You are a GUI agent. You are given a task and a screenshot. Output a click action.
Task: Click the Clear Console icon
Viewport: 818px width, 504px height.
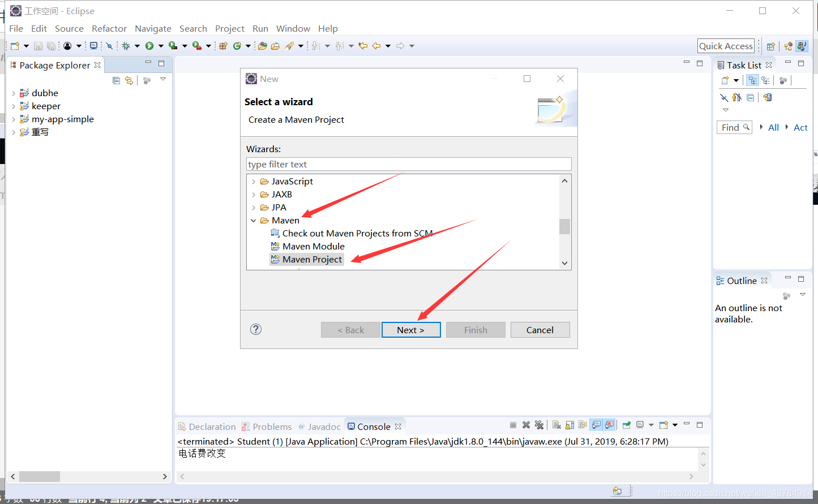point(556,425)
